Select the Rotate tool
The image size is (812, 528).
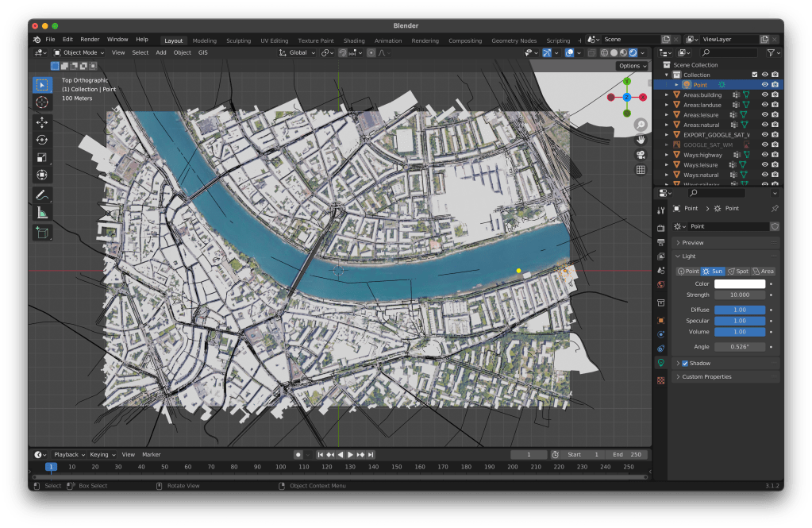click(42, 140)
